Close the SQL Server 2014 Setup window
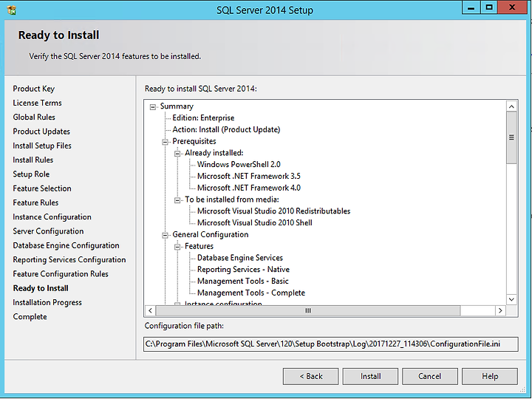The height and width of the screenshot is (399, 532). (x=512, y=7)
